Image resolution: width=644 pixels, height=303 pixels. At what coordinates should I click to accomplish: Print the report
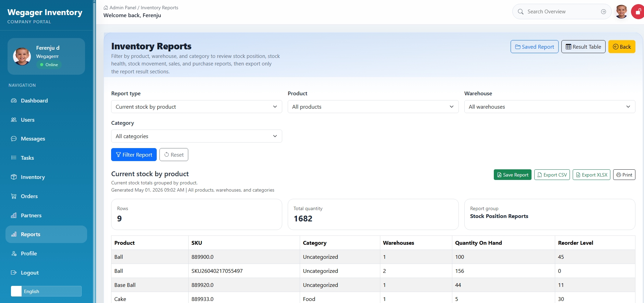[x=624, y=175]
